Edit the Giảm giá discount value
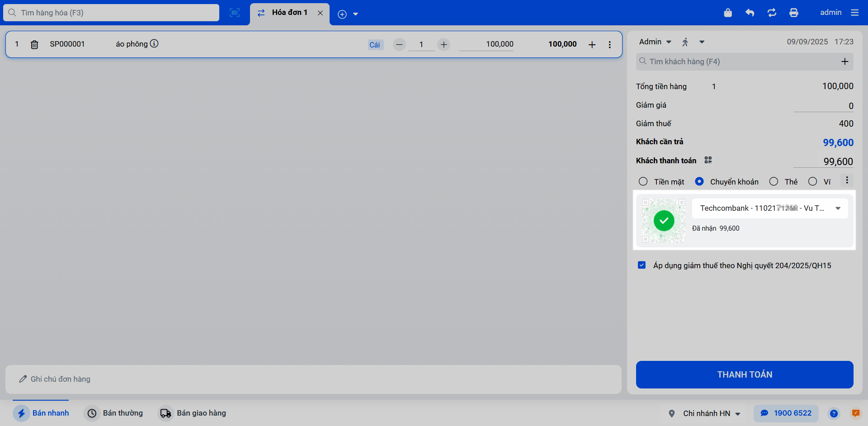868x426 pixels. [823, 106]
